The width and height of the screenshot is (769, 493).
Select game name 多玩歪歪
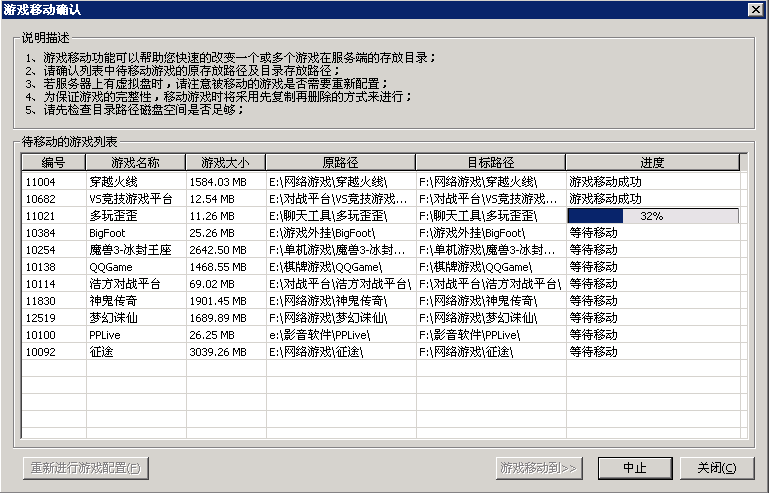pos(113,216)
